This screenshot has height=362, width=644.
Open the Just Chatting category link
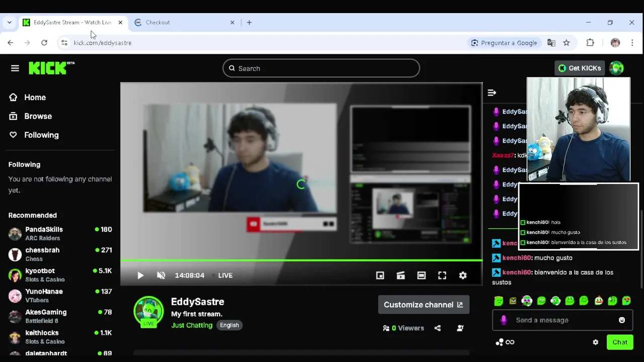pyautogui.click(x=192, y=325)
